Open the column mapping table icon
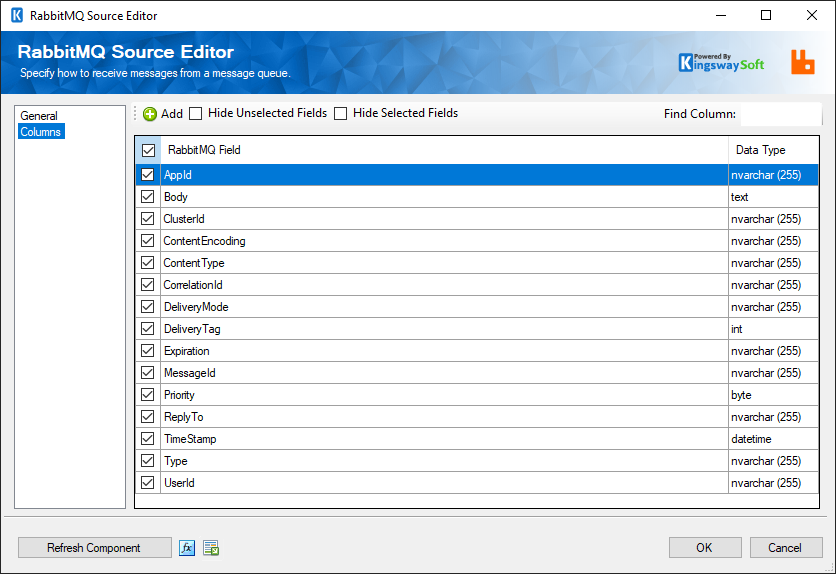The image size is (836, 574). [x=211, y=548]
